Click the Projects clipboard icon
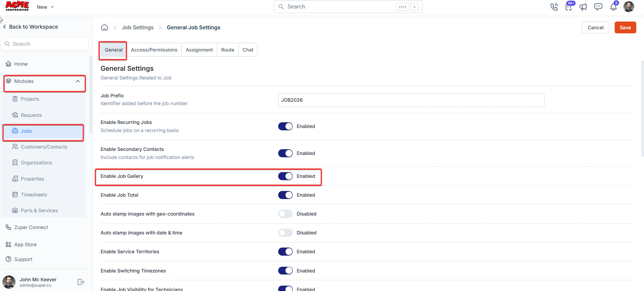This screenshot has height=291, width=644. [15, 99]
